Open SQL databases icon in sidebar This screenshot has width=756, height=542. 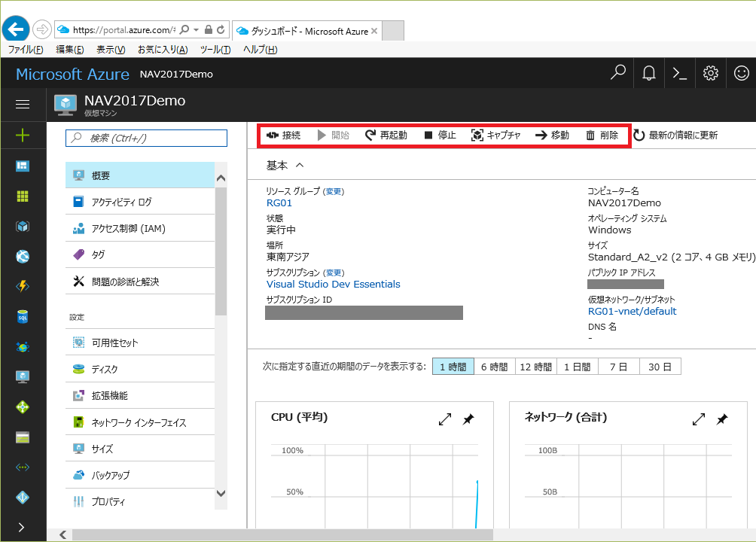pos(23,317)
